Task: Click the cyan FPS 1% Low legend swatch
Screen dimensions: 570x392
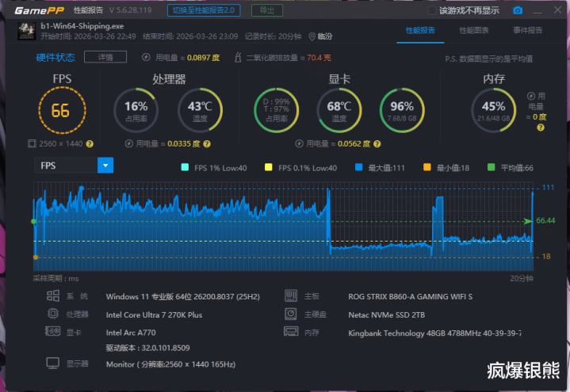Action: (x=185, y=167)
